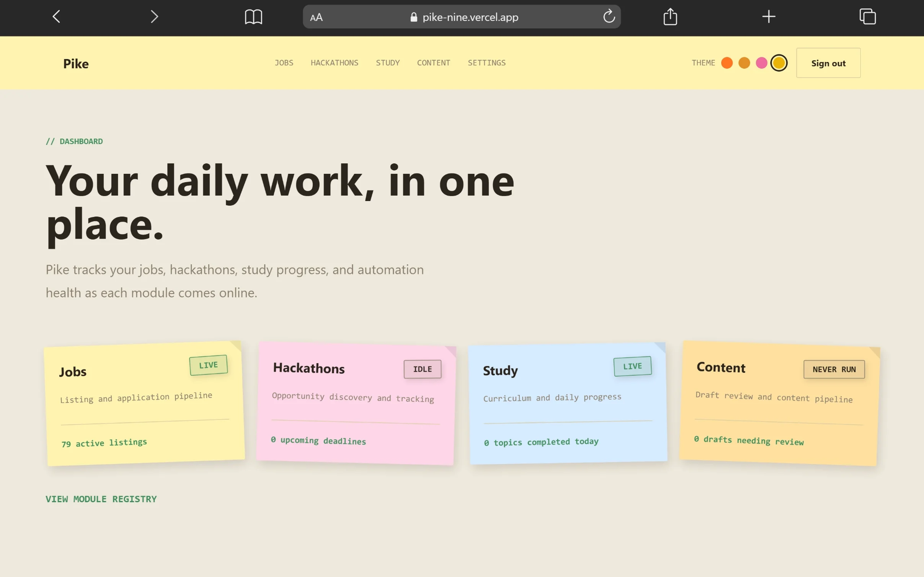This screenshot has height=577, width=924.
Task: Click the Sign out button
Action: tap(828, 63)
